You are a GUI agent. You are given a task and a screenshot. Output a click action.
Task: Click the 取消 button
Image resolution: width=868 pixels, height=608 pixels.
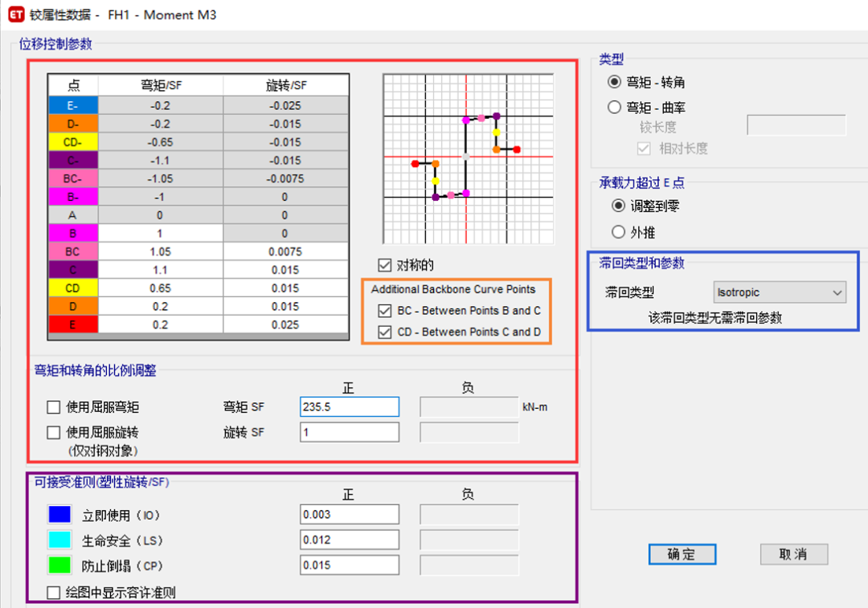(x=793, y=554)
